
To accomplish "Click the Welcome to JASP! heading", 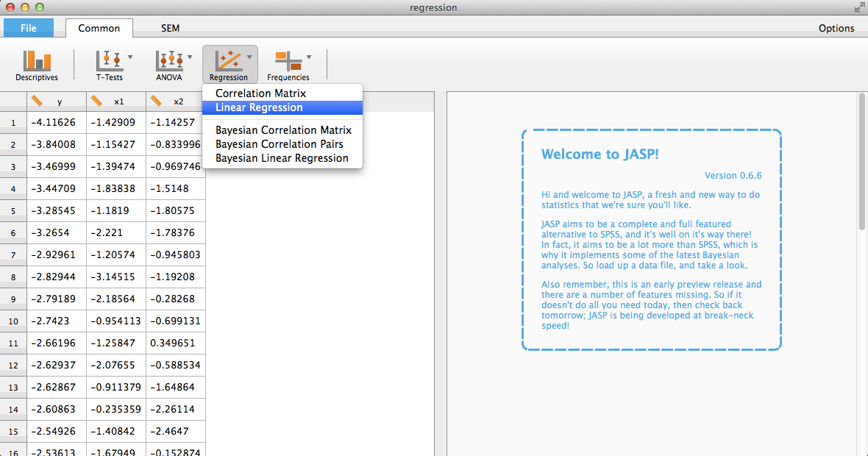I will tap(600, 154).
